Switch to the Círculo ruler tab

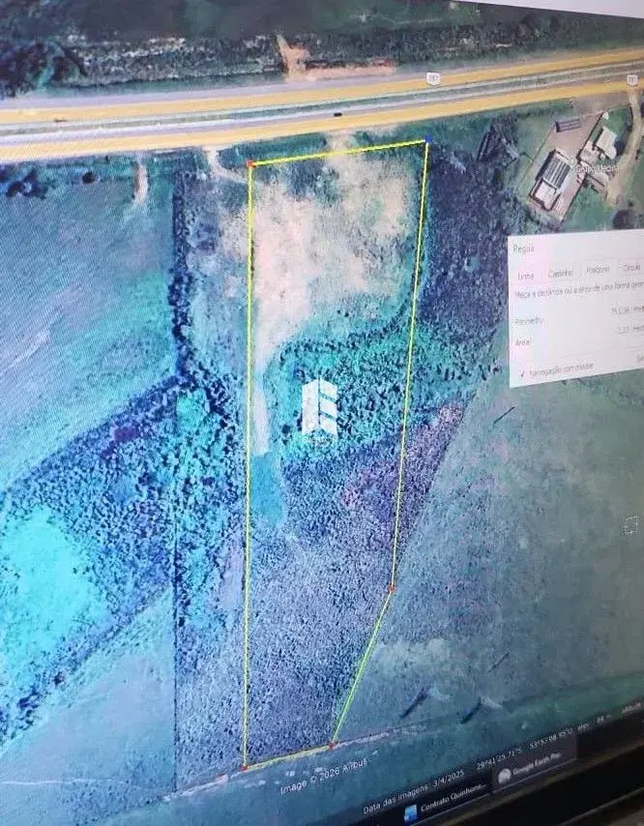[x=631, y=267]
